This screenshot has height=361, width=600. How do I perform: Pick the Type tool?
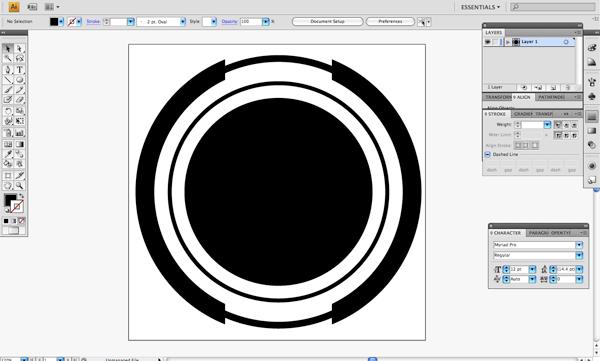tap(20, 70)
